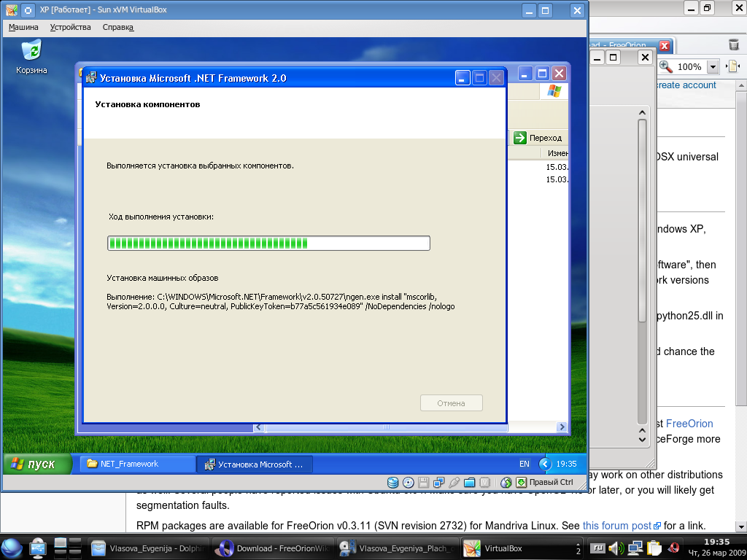Viewport: 747px width, 560px height.
Task: Close the FreeOrion tab with red X
Action: click(x=664, y=46)
